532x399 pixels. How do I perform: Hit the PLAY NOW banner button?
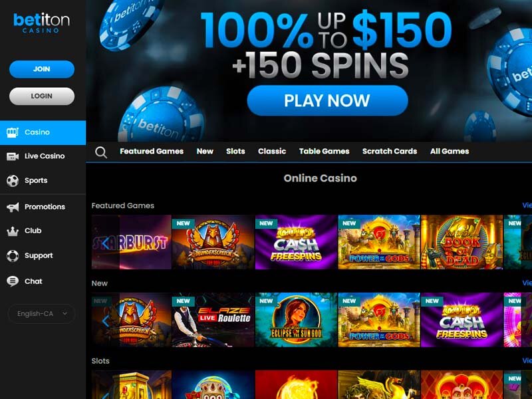[x=327, y=100]
